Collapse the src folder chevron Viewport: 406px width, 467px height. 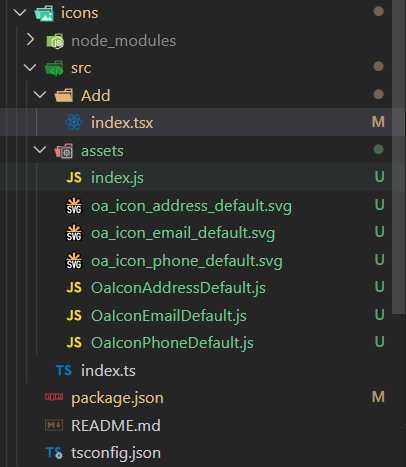30,68
